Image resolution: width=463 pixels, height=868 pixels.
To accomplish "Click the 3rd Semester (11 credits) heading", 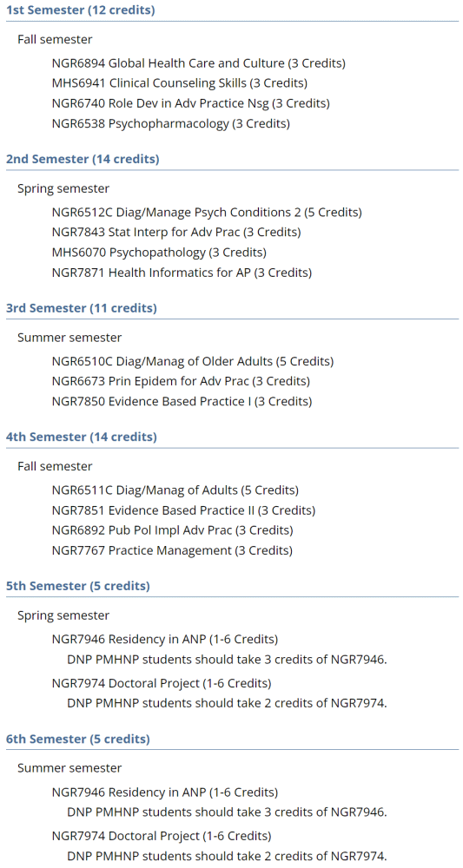I will pyautogui.click(x=82, y=308).
